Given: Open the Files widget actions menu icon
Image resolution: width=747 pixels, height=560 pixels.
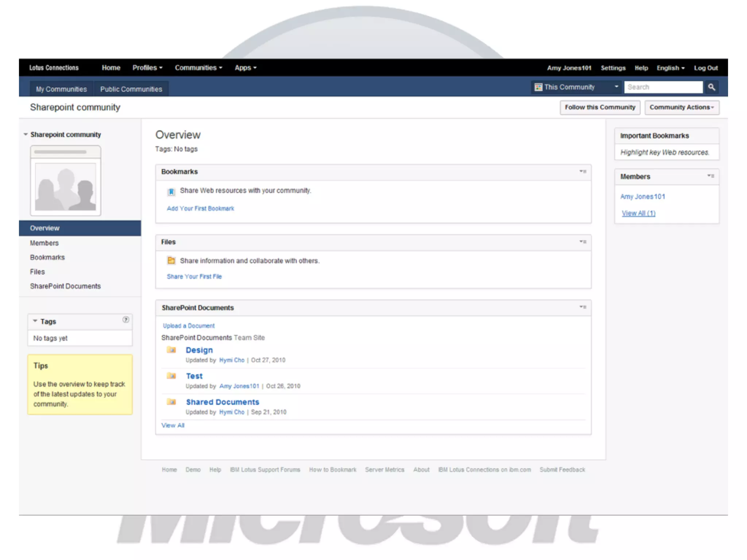Looking at the screenshot, I should tap(583, 242).
